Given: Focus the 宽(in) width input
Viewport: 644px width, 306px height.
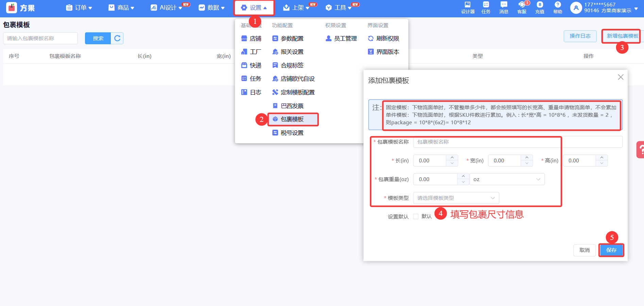Looking at the screenshot, I should click(x=505, y=161).
